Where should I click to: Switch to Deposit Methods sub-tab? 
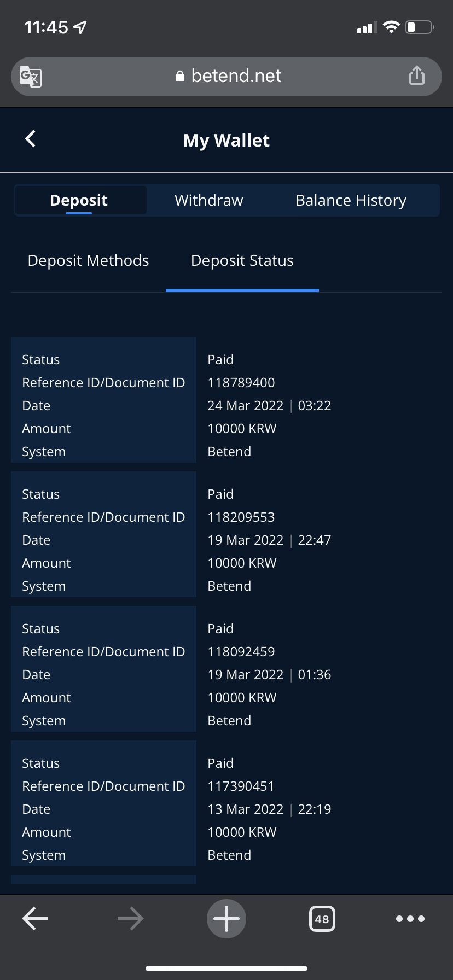[x=88, y=260]
